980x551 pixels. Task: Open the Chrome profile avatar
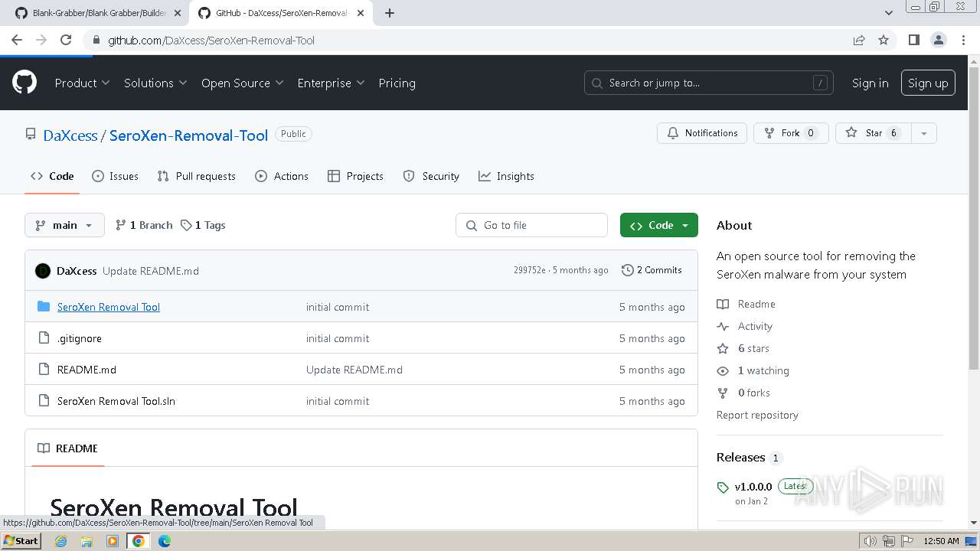pyautogui.click(x=939, y=40)
